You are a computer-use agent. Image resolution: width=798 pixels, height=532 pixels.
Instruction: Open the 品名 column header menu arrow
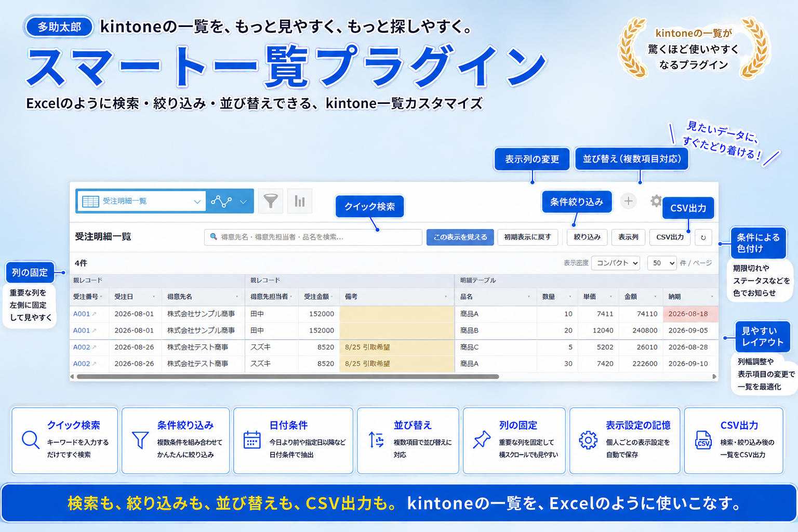529,297
